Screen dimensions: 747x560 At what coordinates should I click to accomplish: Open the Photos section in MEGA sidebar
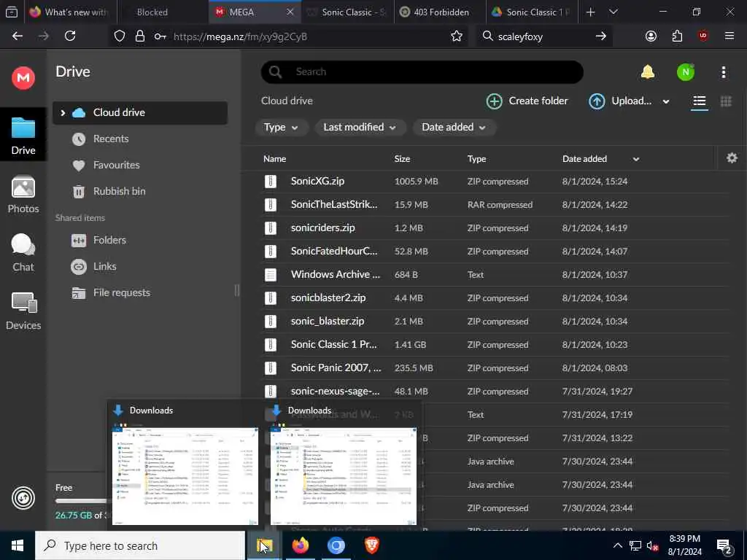point(23,194)
